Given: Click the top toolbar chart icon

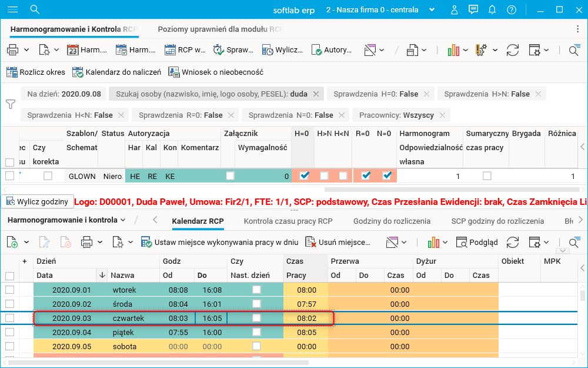Looking at the screenshot, I should coord(453,50).
